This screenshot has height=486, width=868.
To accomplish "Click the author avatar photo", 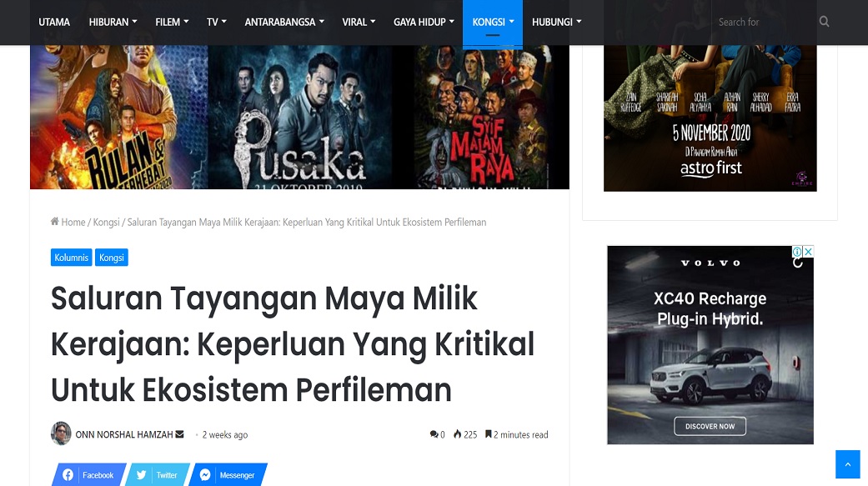I will point(61,434).
